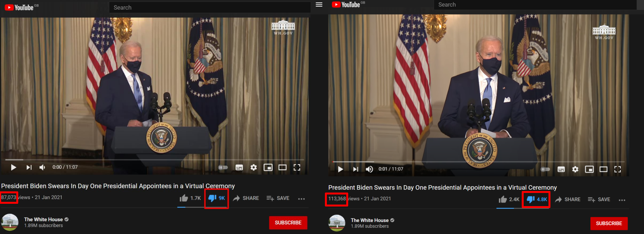This screenshot has width=644, height=234.
Task: Enable miniplayer in left video
Action: 268,167
